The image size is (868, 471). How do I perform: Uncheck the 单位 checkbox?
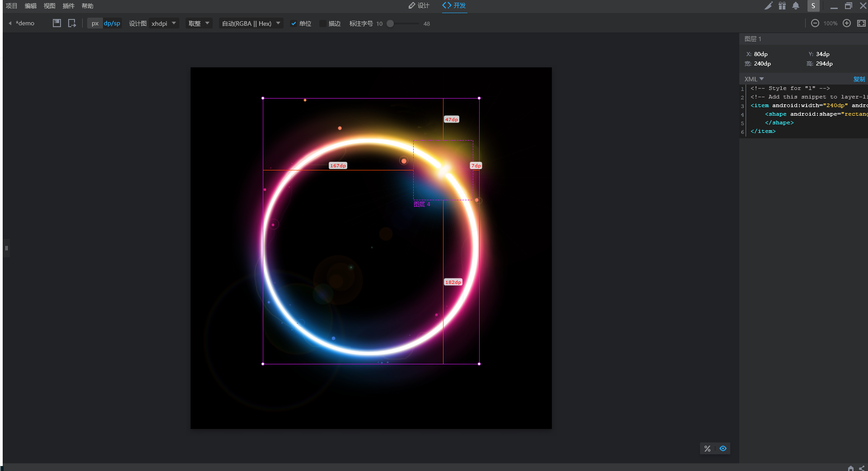coord(294,24)
